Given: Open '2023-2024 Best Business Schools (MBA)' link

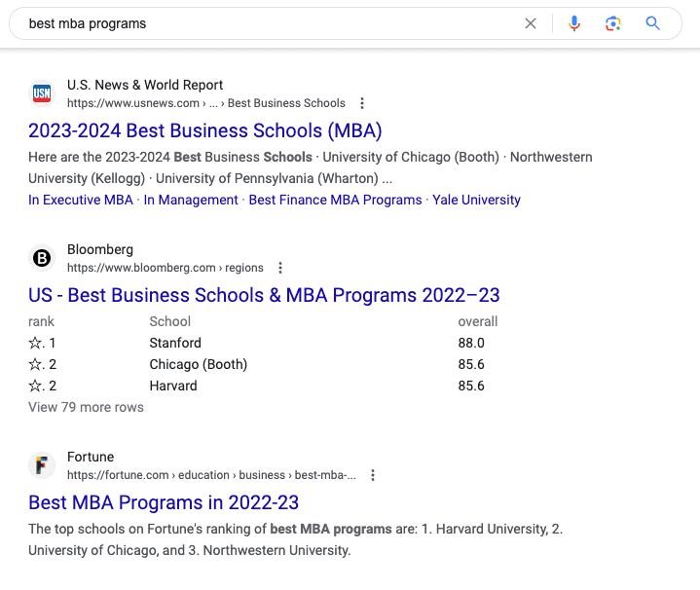Looking at the screenshot, I should tap(204, 130).
